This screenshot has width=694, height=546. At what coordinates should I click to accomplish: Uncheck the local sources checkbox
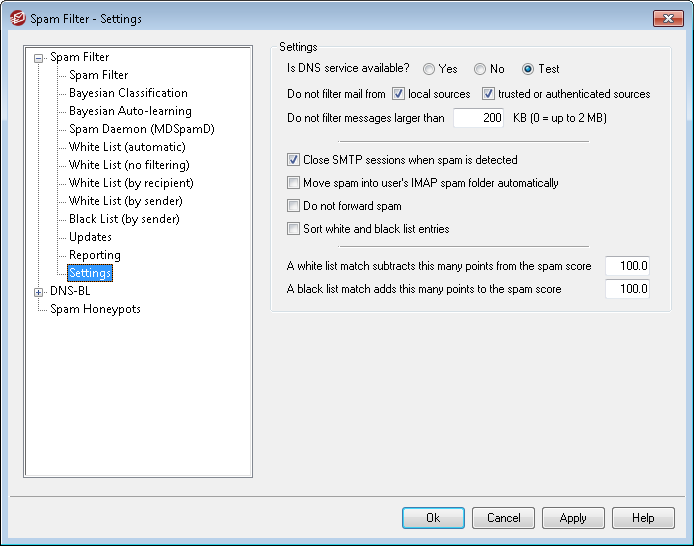[398, 94]
